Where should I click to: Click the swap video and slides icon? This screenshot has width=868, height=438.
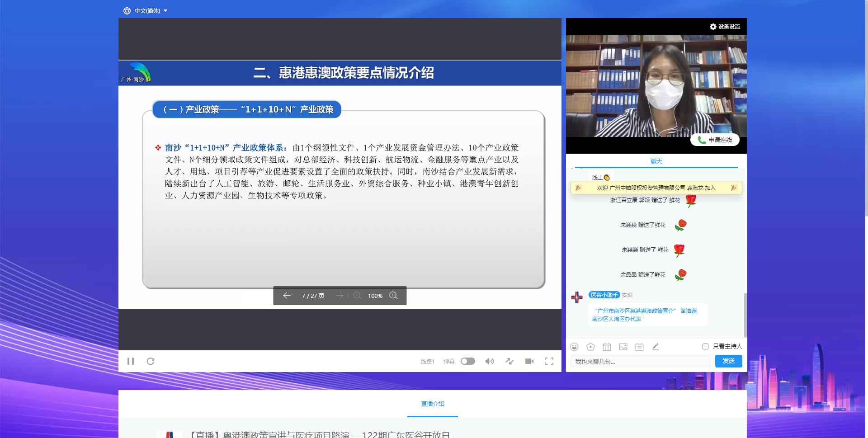(509, 361)
